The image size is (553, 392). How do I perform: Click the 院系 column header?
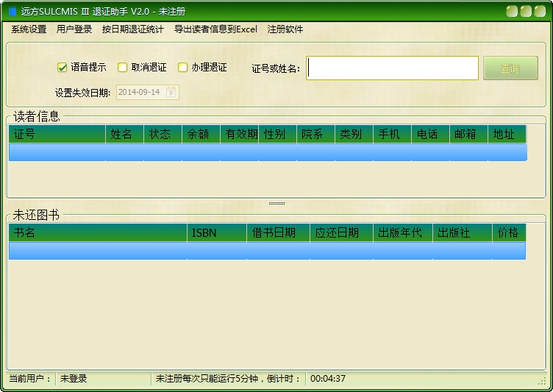point(316,134)
